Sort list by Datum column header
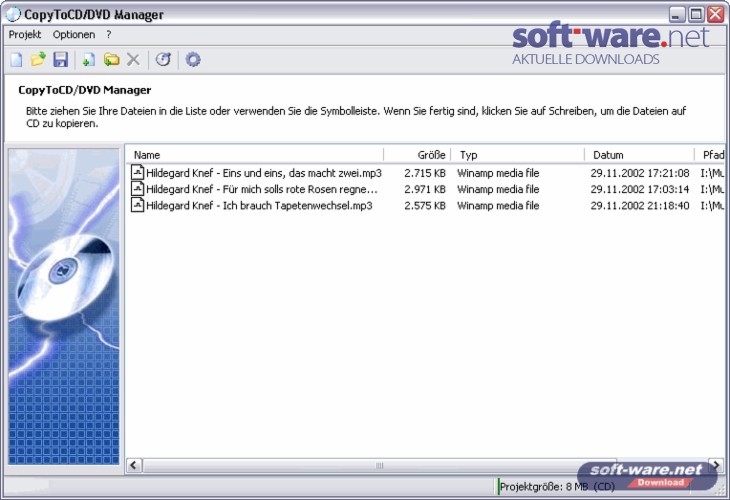This screenshot has width=730, height=500. pos(639,155)
